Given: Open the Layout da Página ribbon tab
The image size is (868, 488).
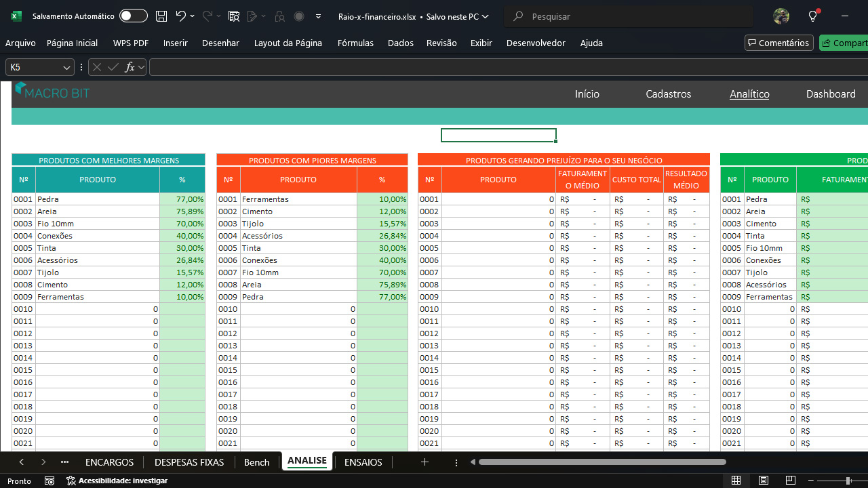Looking at the screenshot, I should [x=288, y=43].
